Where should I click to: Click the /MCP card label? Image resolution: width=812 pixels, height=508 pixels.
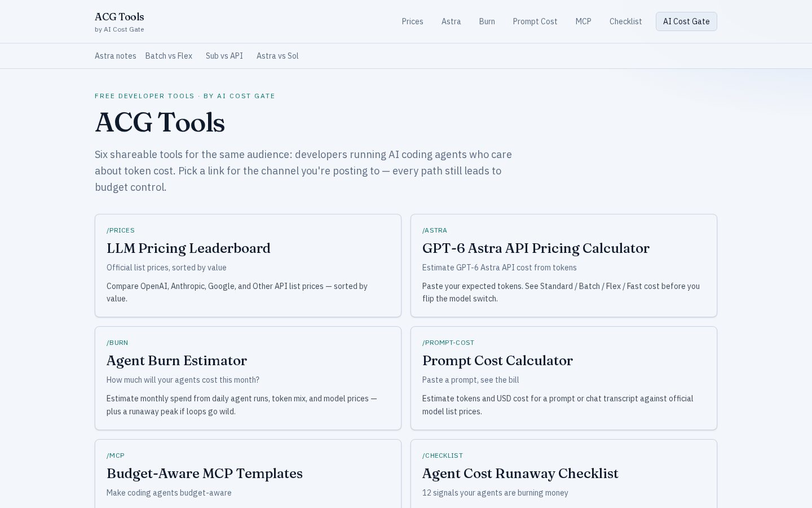pos(116,456)
